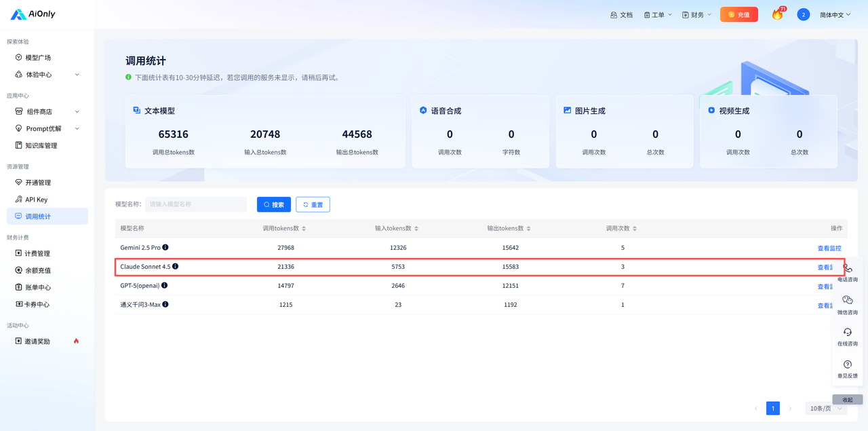Select page 1 in pagination
The width and height of the screenshot is (868, 431).
773,408
